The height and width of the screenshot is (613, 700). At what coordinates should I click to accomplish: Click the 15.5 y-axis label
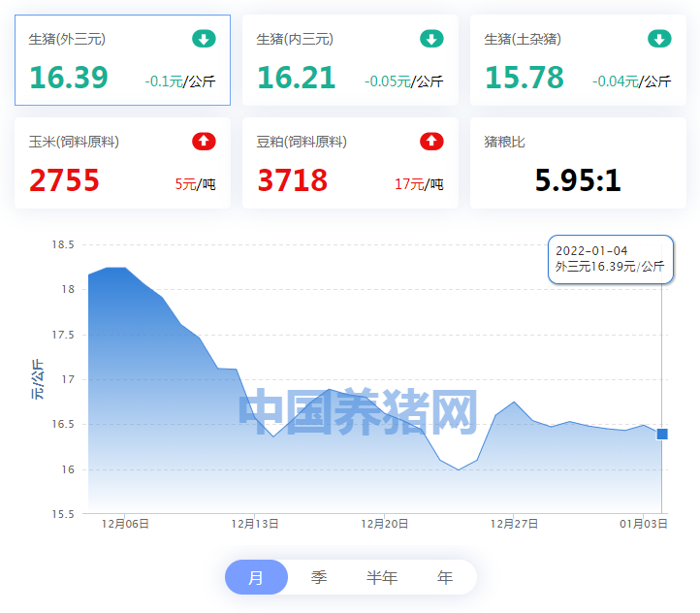63,514
